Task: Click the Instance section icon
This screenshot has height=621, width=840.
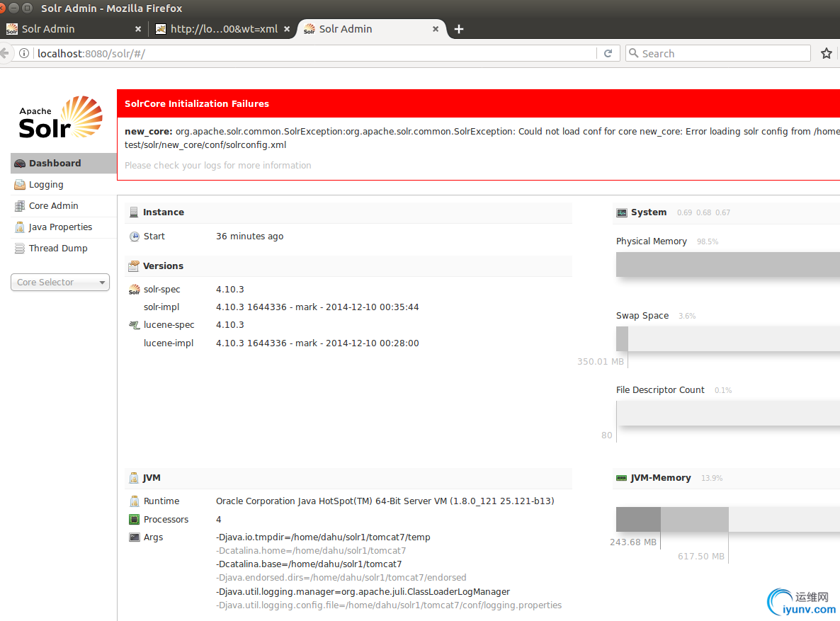Action: pos(134,212)
